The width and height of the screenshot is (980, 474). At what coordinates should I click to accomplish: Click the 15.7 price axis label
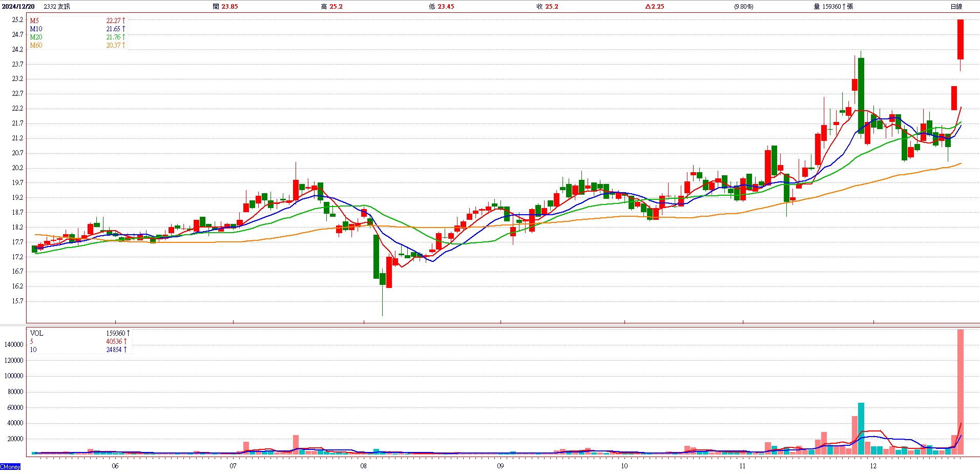click(x=17, y=301)
